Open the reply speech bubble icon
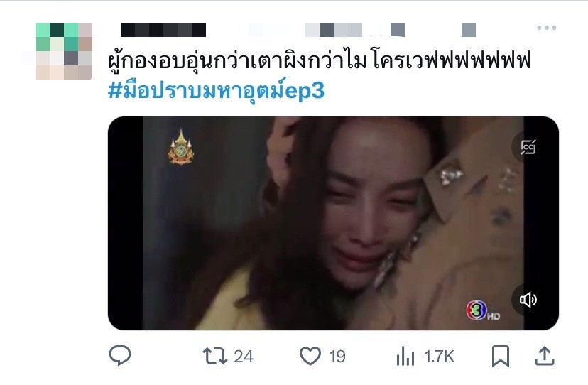This screenshot has height=385, width=588. (x=120, y=355)
